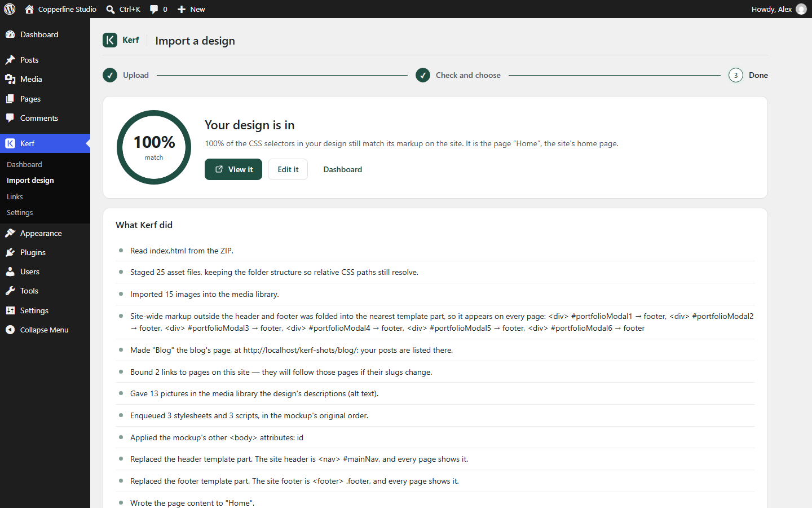Click the WordPress logo icon
Viewport: 812px width, 508px height.
[x=10, y=9]
